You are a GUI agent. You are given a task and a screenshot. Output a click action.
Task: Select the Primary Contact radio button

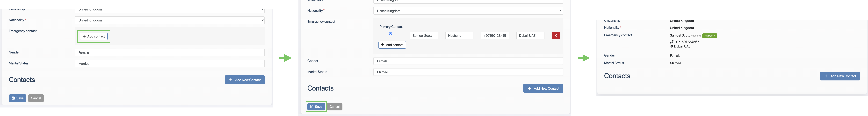(x=391, y=33)
